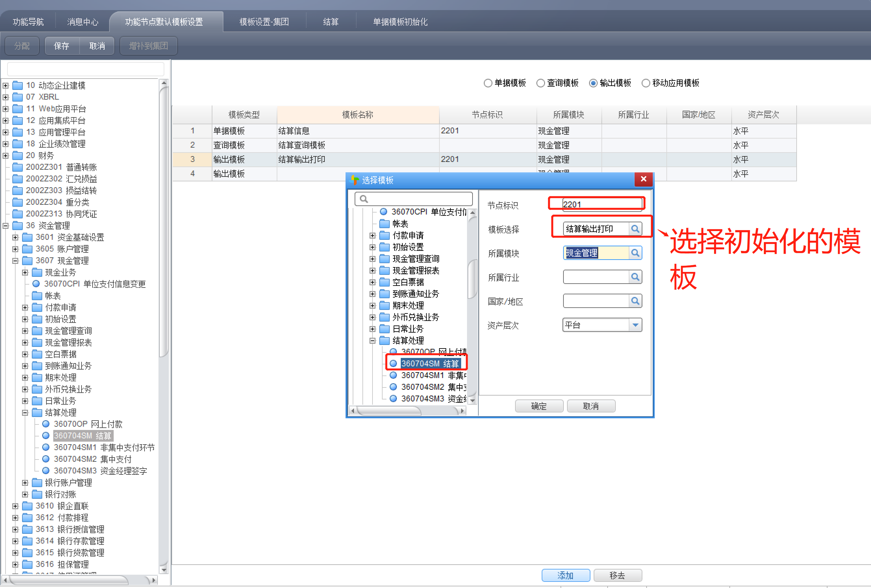Click the magnifier icon in dialog search box
The width and height of the screenshot is (871, 588).
(x=364, y=199)
